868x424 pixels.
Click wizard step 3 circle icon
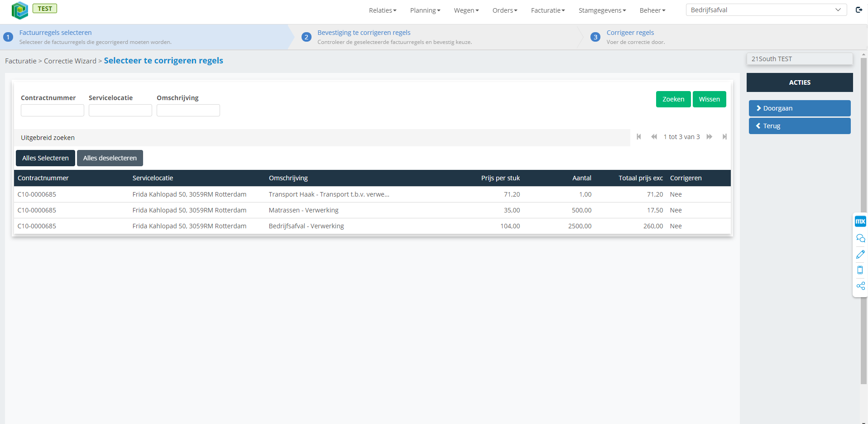(x=595, y=37)
